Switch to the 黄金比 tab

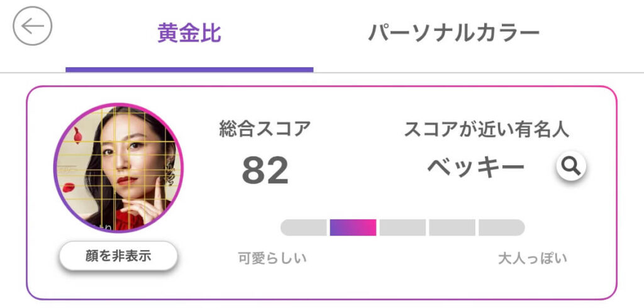(x=189, y=33)
